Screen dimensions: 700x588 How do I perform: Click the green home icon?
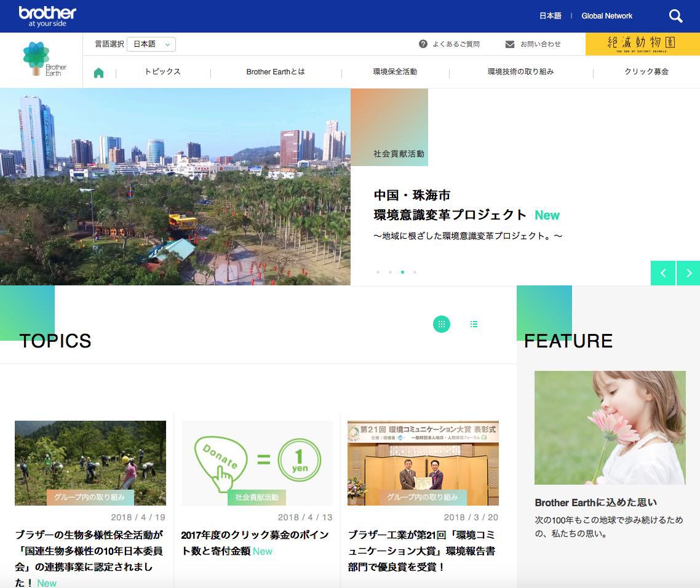point(98,73)
